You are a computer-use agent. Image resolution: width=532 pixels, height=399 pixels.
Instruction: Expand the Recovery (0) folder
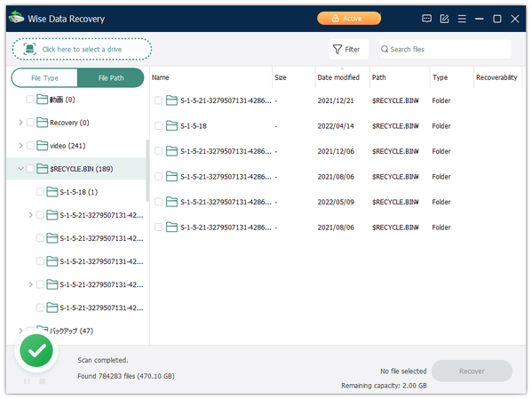click(20, 123)
